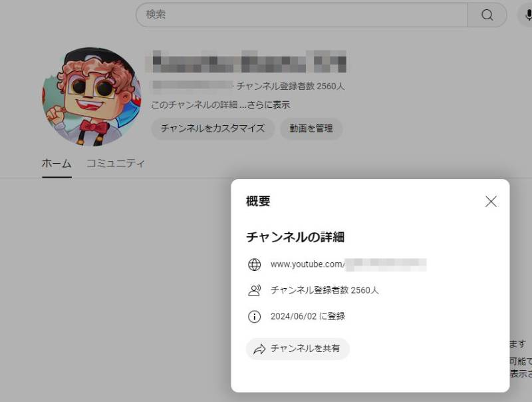Screen dimensions: 532x402
Task: Click the info icon beside registration date
Action: [x=255, y=316]
